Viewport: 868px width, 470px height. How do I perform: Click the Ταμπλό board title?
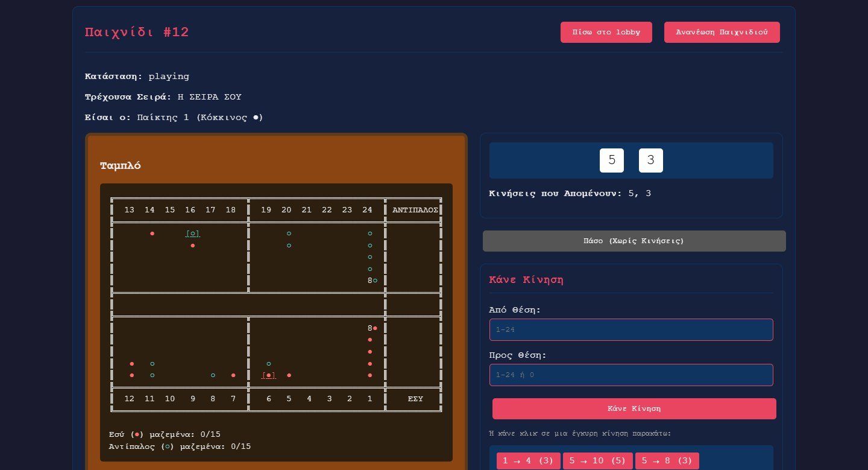pos(121,165)
